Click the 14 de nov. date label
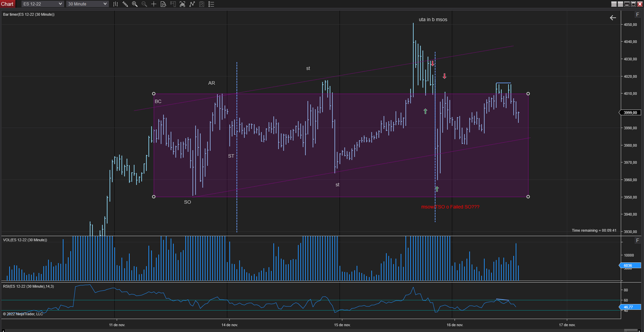 (x=229, y=325)
